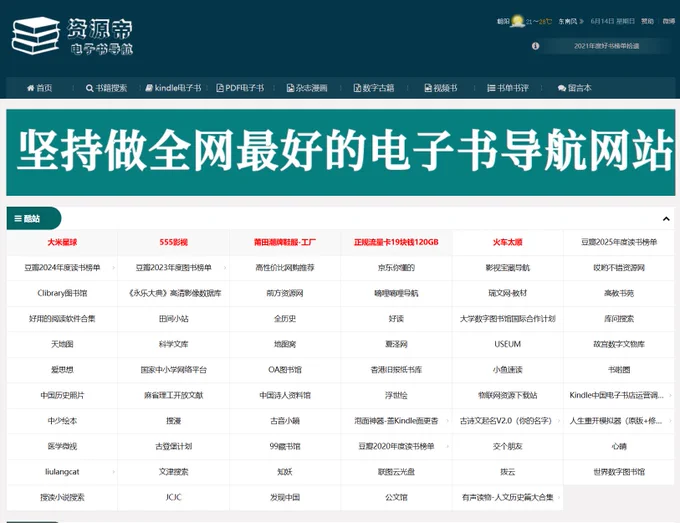The height and width of the screenshot is (523, 680).
Task: Open the kindle电子书 menu item
Action: pos(173,88)
